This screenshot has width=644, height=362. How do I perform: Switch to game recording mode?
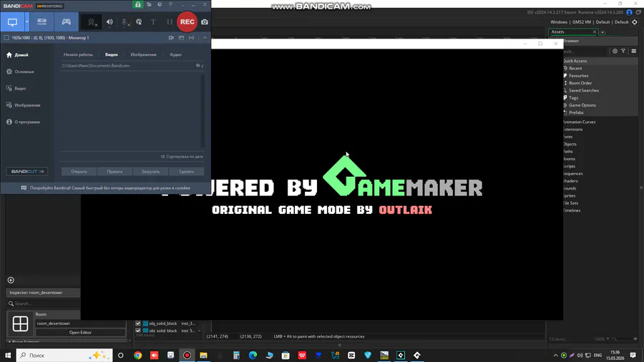[66, 22]
